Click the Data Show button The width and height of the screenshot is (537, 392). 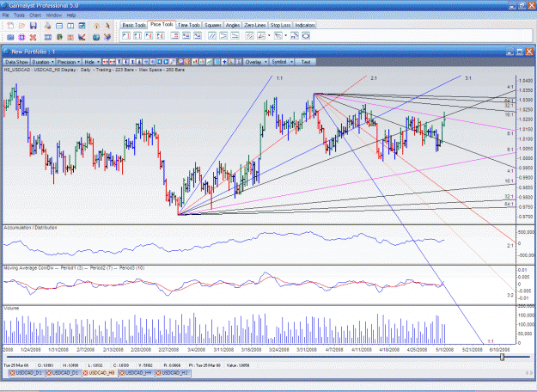click(16, 62)
